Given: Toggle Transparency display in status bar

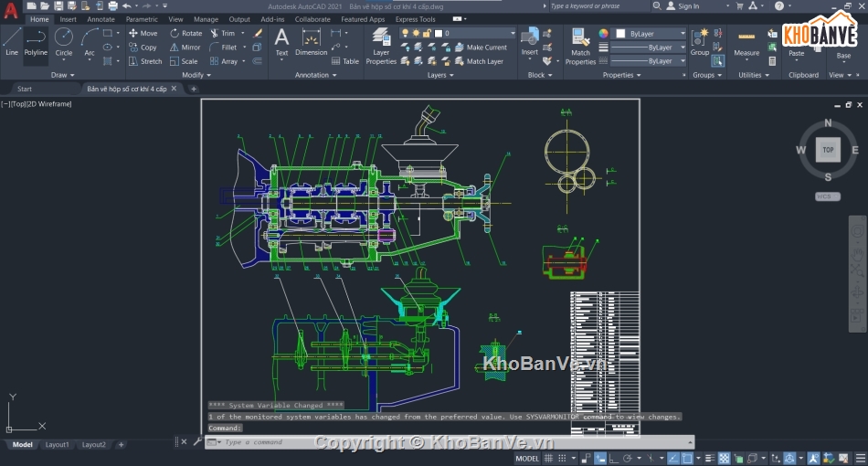Looking at the screenshot, I should tap(724, 459).
